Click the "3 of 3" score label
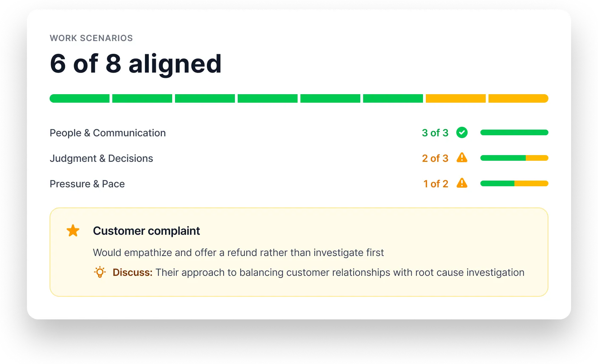This screenshot has width=598, height=364. (435, 133)
